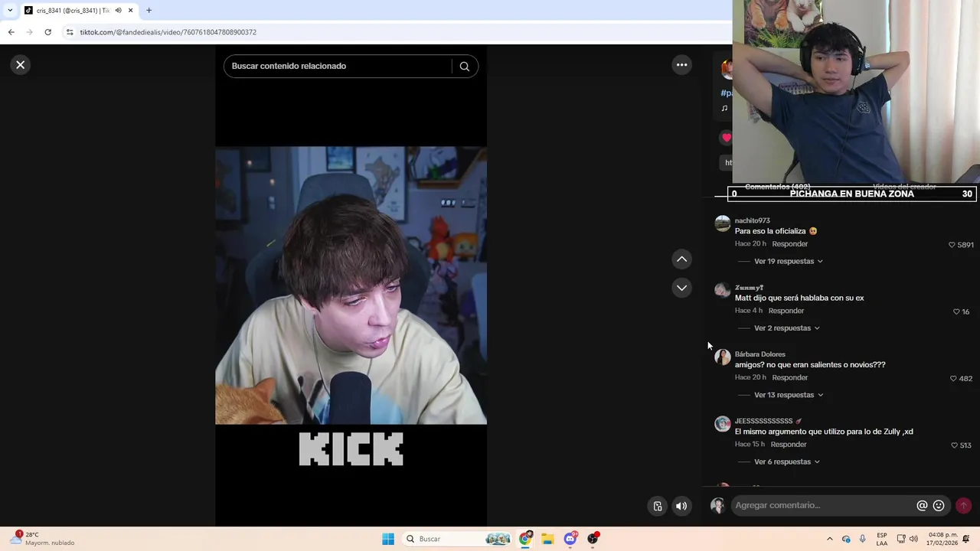Click nachito973's avatar
The image size is (980, 551).
pyautogui.click(x=722, y=223)
